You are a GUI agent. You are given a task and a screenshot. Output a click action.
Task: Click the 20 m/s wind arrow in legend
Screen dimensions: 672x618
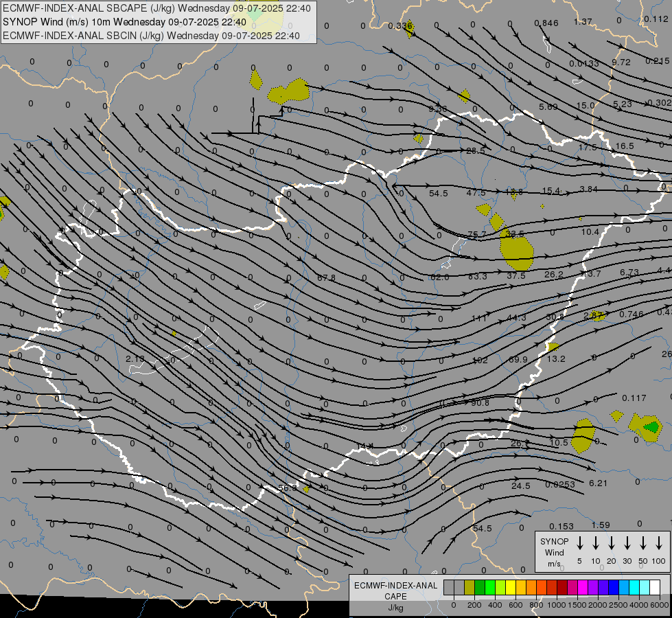point(611,543)
